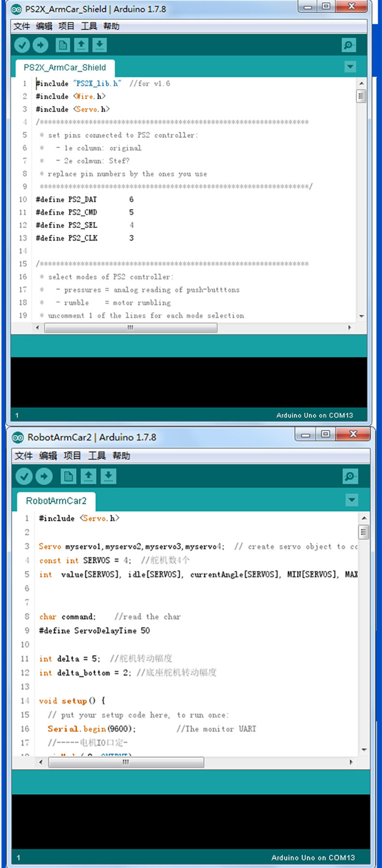Open 帮助 menu in PS2X_ArmCar_Shield window
This screenshot has height=868, width=382.
coord(111,26)
